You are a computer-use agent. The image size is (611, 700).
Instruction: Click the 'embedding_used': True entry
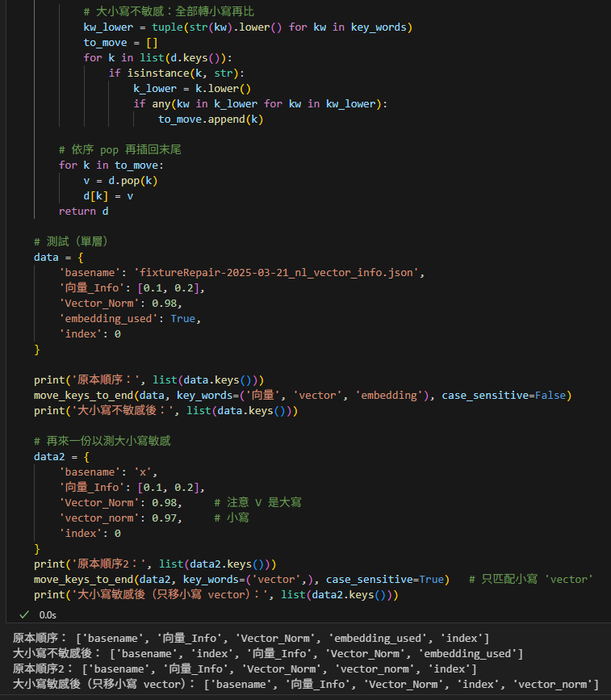point(130,319)
